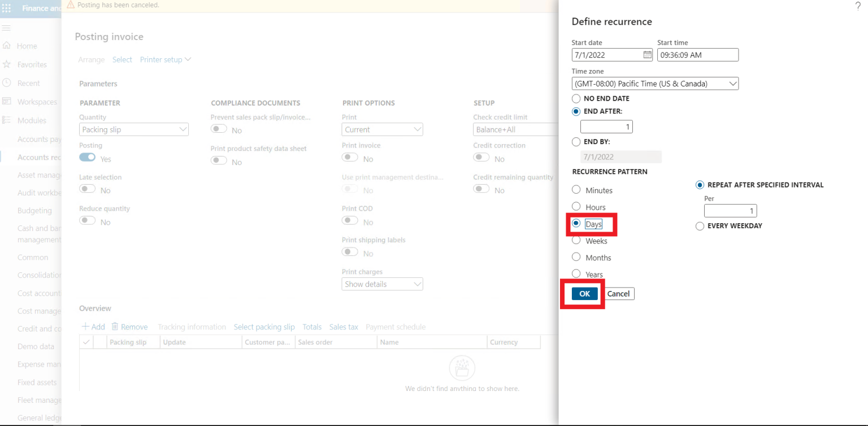Open the Print charges dropdown
The height and width of the screenshot is (426, 868).
click(382, 284)
